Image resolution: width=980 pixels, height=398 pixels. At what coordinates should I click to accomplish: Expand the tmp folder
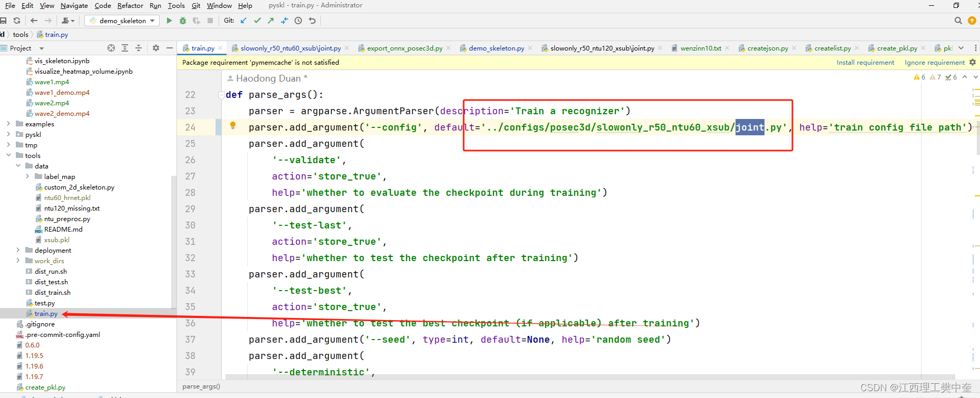tap(8, 145)
